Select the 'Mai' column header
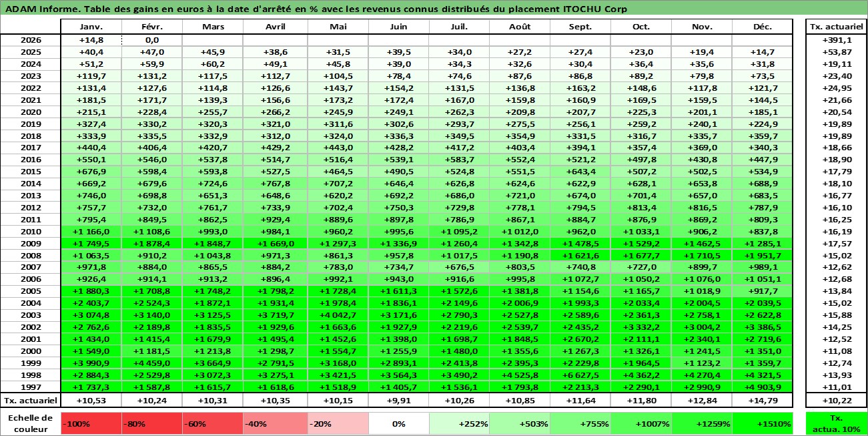This screenshot has height=436, width=868. [x=338, y=27]
